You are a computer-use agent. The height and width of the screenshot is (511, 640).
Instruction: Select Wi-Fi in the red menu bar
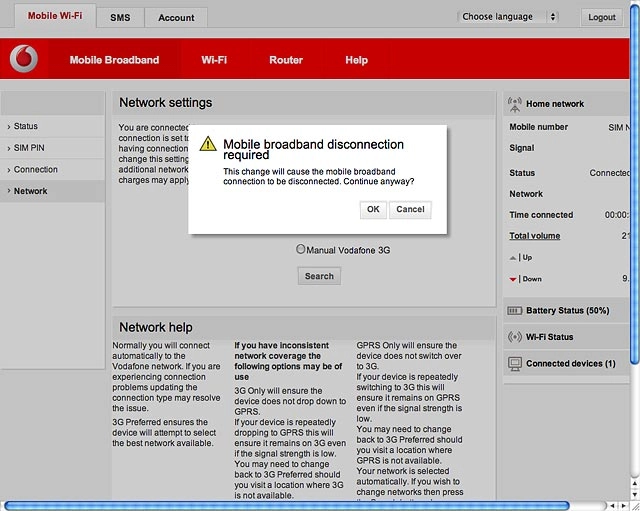(214, 60)
